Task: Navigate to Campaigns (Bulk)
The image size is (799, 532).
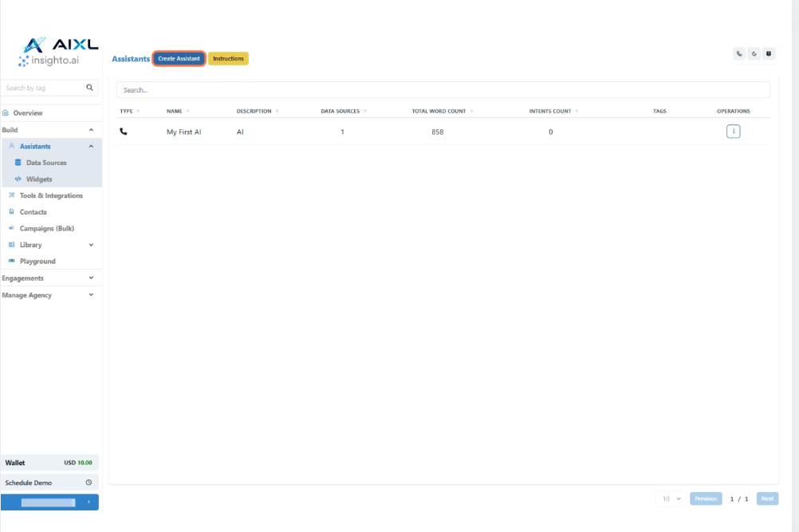Action: click(x=46, y=228)
